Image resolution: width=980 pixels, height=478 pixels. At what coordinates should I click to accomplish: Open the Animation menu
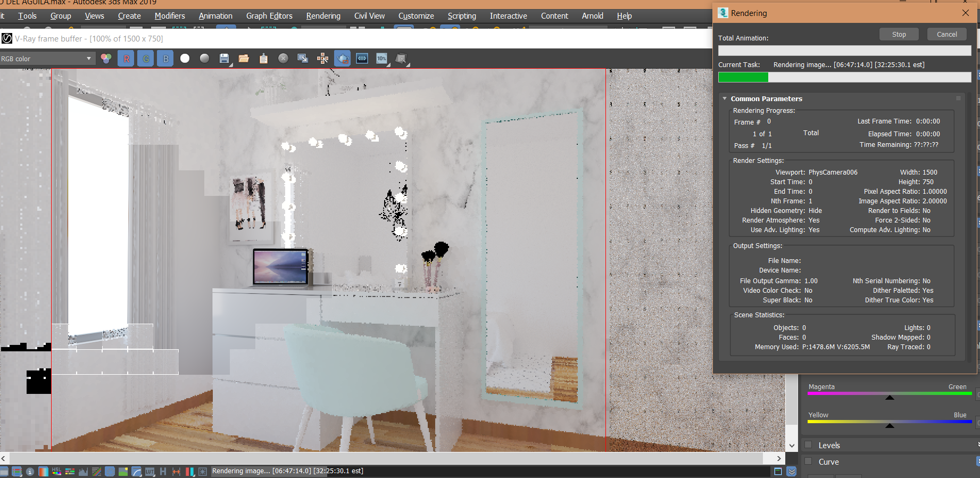pyautogui.click(x=215, y=16)
